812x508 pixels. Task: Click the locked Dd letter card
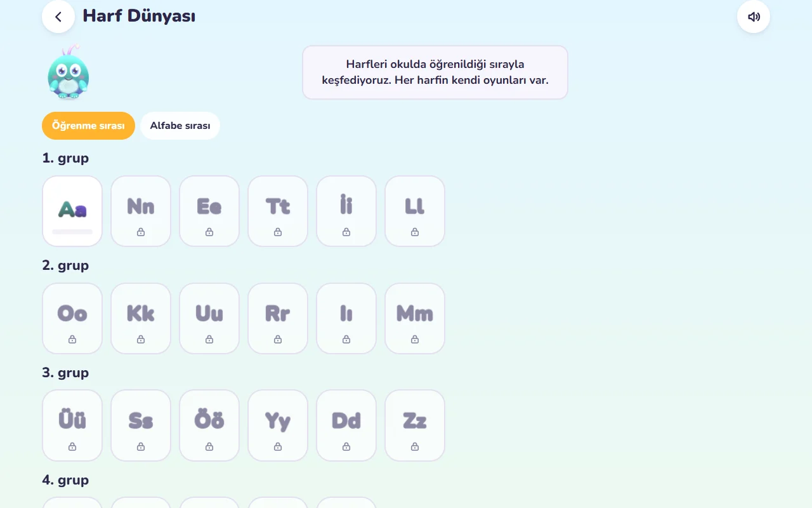coord(346,425)
